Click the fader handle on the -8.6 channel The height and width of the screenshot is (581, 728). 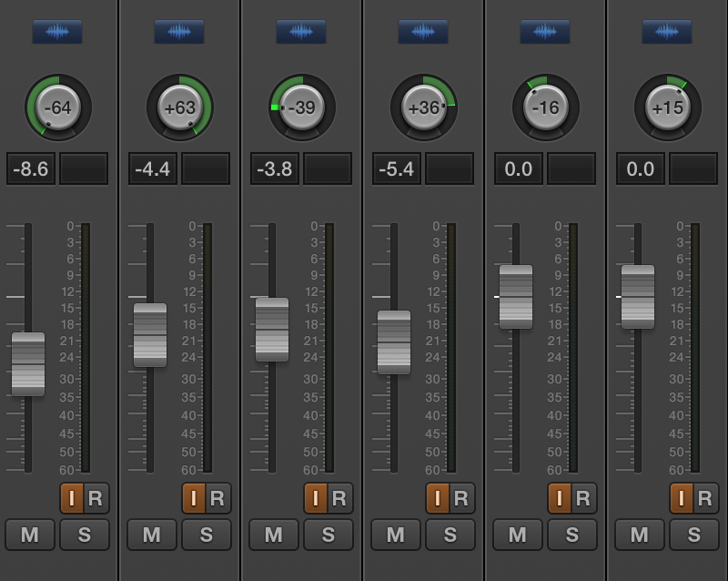click(x=28, y=364)
